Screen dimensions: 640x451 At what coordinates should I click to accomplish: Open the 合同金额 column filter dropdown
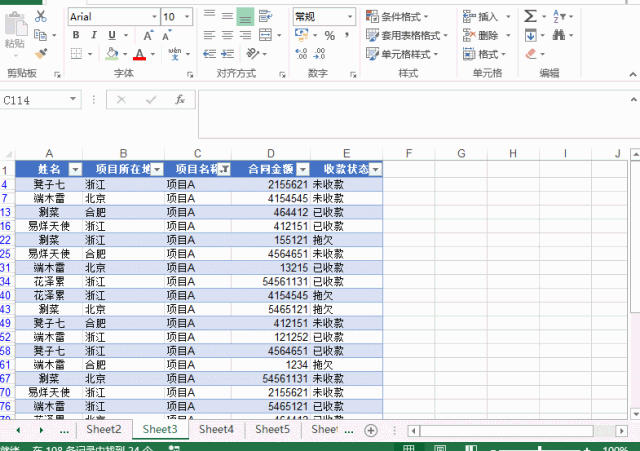point(303,169)
